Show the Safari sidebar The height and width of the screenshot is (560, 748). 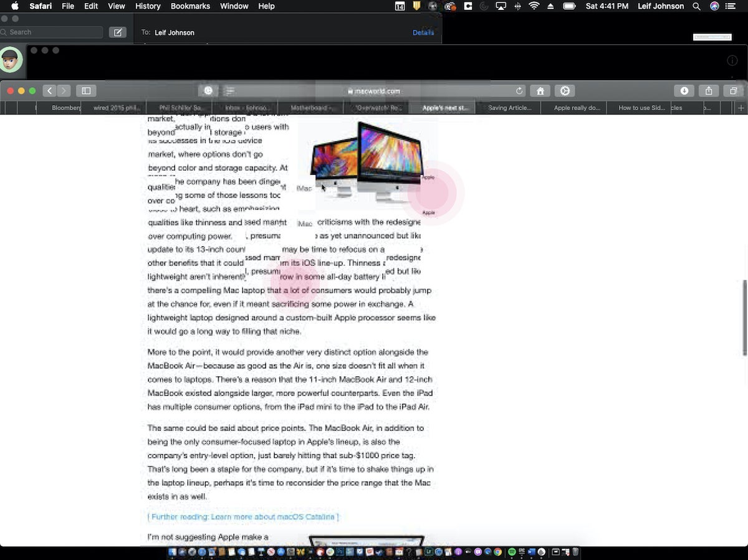[86, 91]
